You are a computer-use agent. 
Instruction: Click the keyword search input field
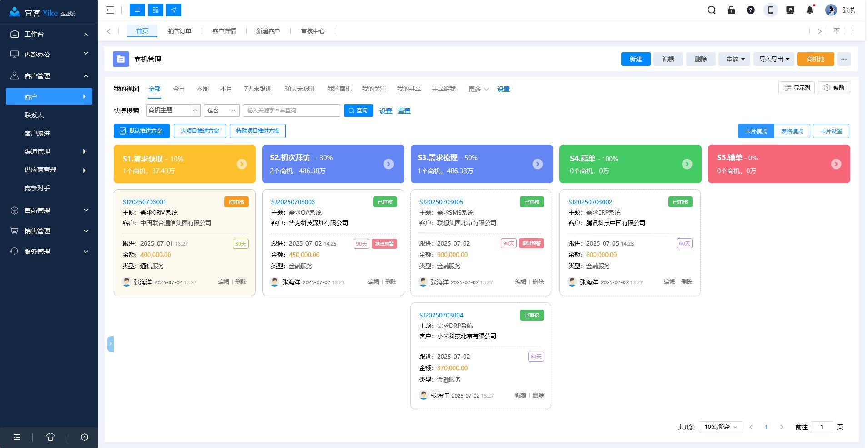[291, 111]
